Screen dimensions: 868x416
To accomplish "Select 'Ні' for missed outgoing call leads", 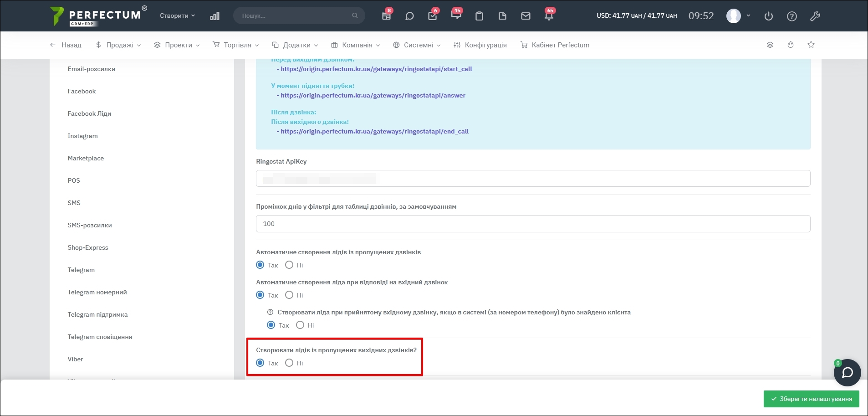I will [x=289, y=363].
